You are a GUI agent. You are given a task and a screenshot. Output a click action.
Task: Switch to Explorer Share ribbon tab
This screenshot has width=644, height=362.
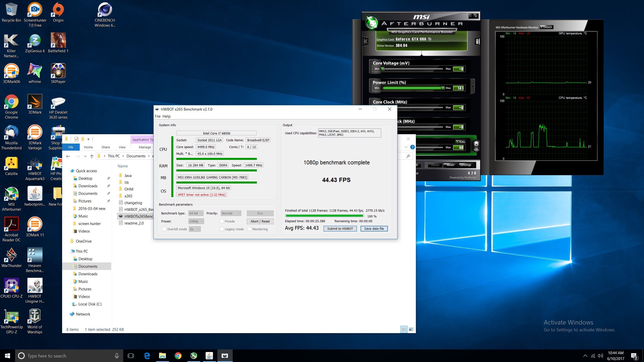(x=106, y=147)
